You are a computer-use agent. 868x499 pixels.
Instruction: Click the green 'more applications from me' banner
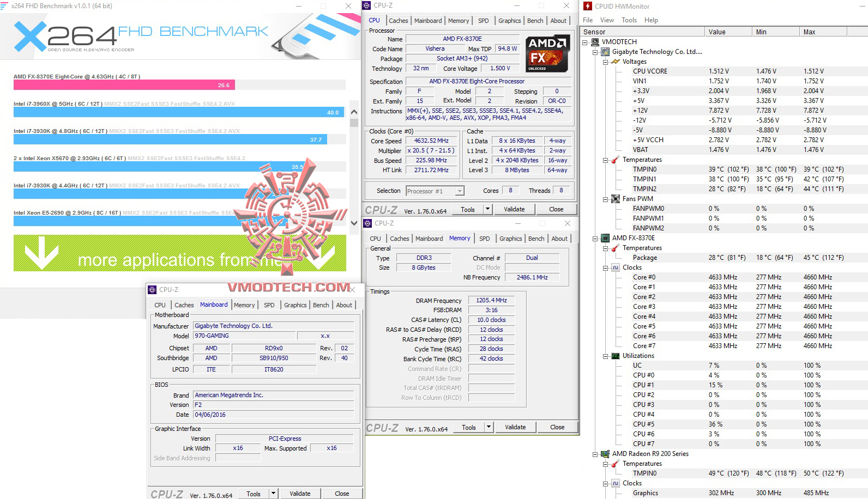point(180,253)
